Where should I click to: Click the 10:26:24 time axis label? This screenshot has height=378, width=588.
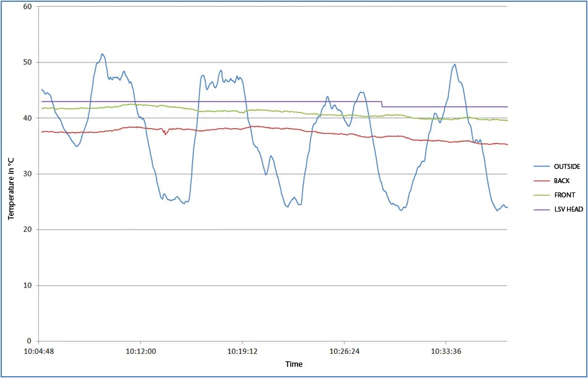click(x=344, y=352)
